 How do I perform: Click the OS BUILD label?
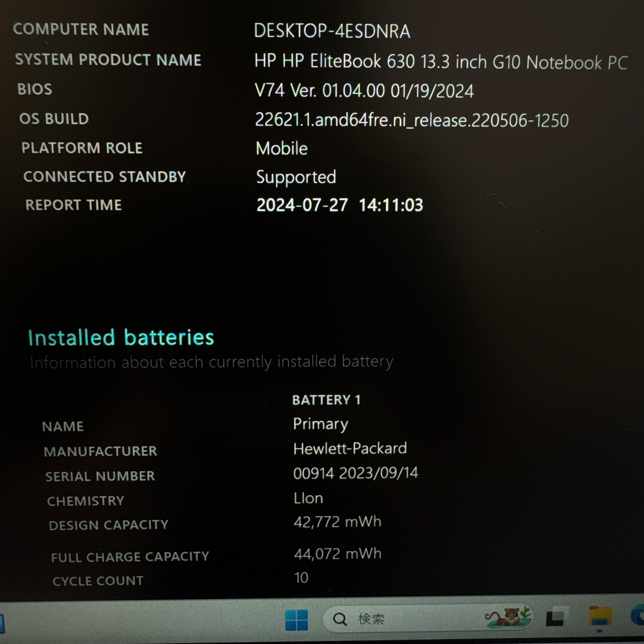[x=54, y=119]
